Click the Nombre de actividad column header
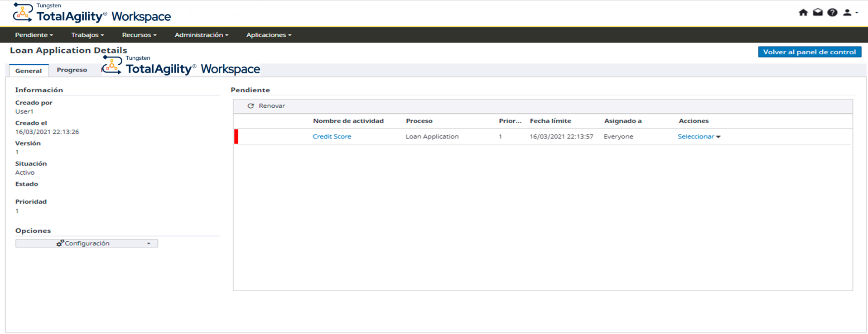This screenshot has height=334, width=868. click(x=348, y=121)
